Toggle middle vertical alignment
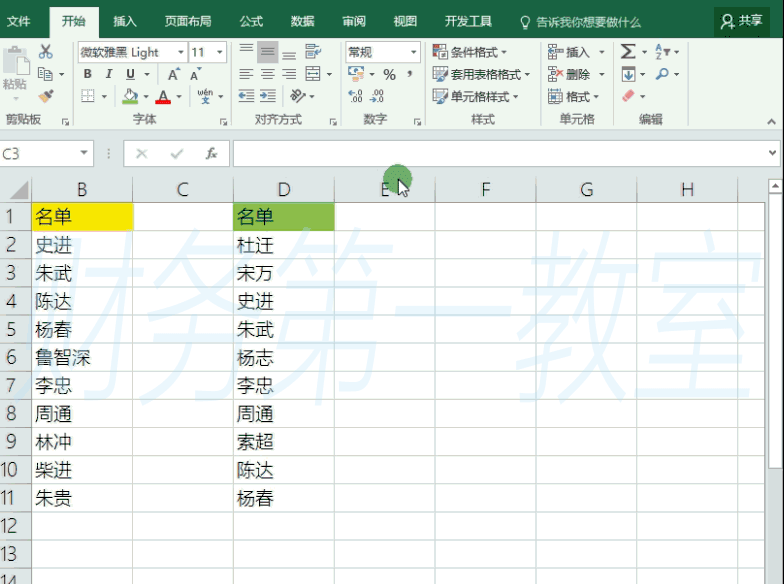This screenshot has width=784, height=584. 268,51
